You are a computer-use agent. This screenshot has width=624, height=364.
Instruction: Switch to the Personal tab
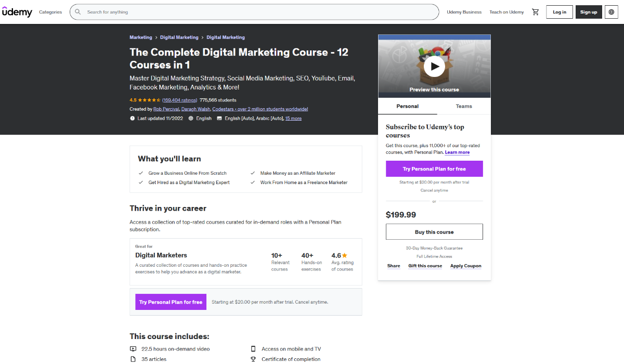[408, 106]
